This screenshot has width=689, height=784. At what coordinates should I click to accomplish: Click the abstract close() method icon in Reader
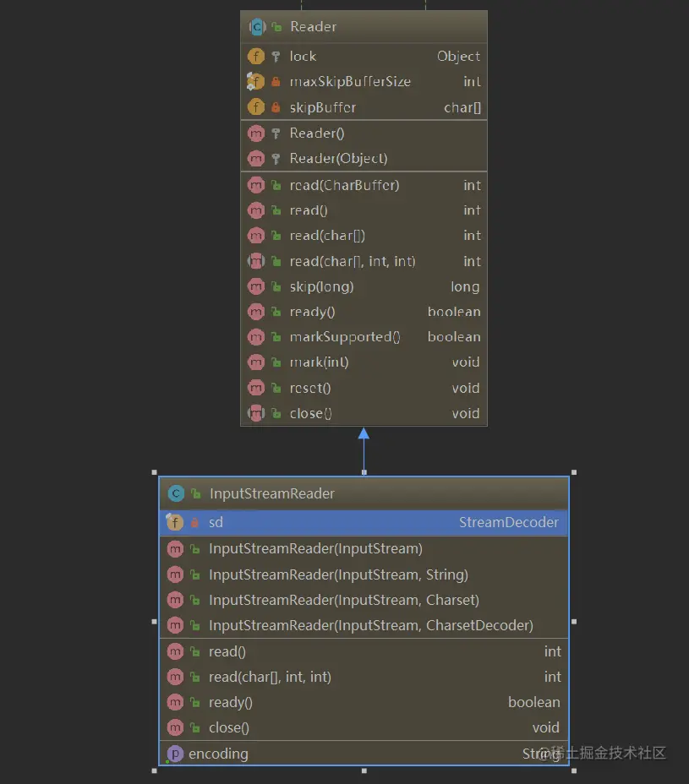pyautogui.click(x=256, y=413)
